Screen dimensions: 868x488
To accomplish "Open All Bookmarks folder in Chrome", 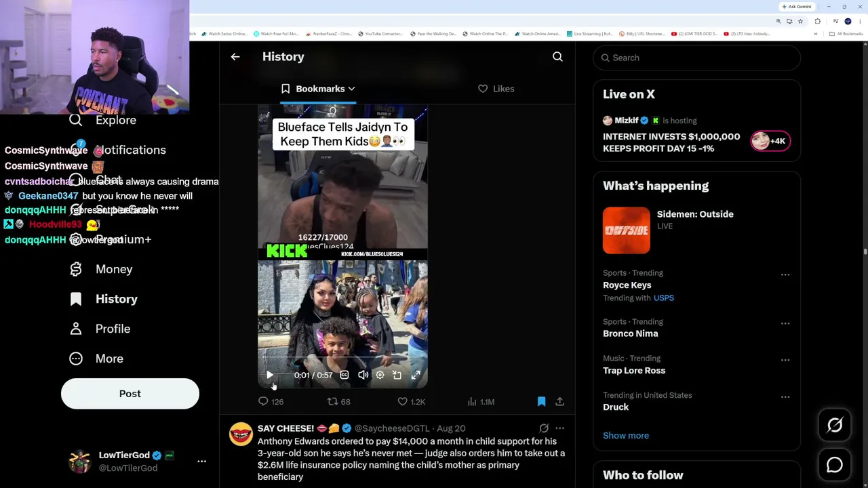I will (846, 34).
